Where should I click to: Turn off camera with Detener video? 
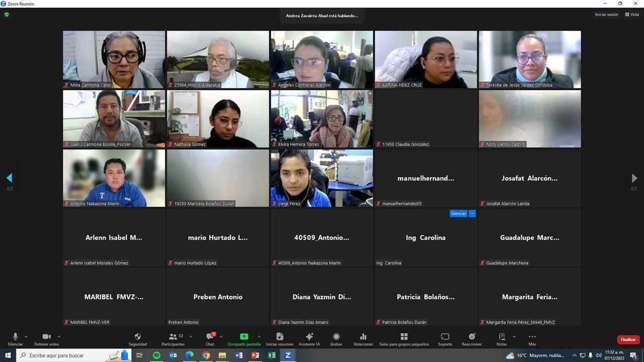[46, 337]
